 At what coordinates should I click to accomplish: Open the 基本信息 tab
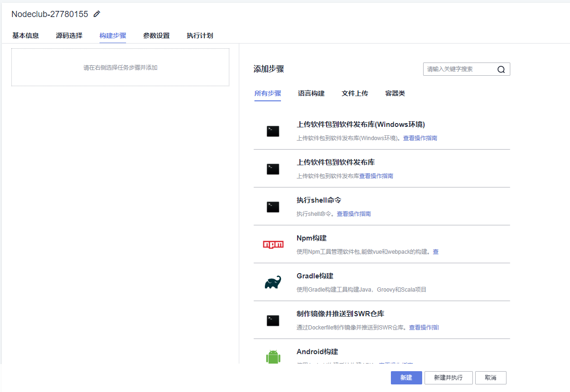click(26, 36)
